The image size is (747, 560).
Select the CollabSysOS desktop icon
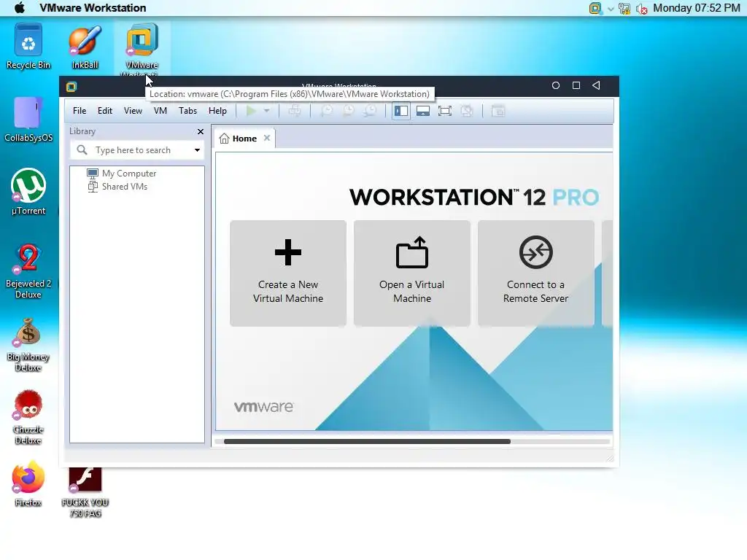(28, 120)
